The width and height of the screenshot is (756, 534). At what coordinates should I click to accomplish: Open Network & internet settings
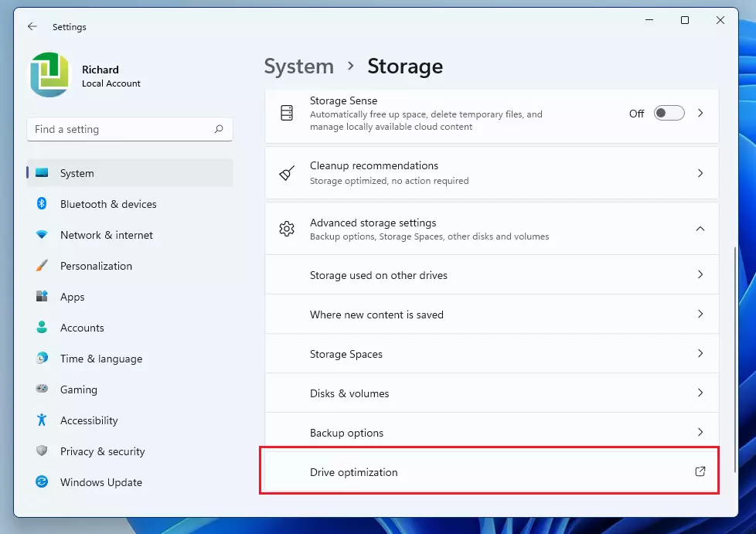pos(130,235)
